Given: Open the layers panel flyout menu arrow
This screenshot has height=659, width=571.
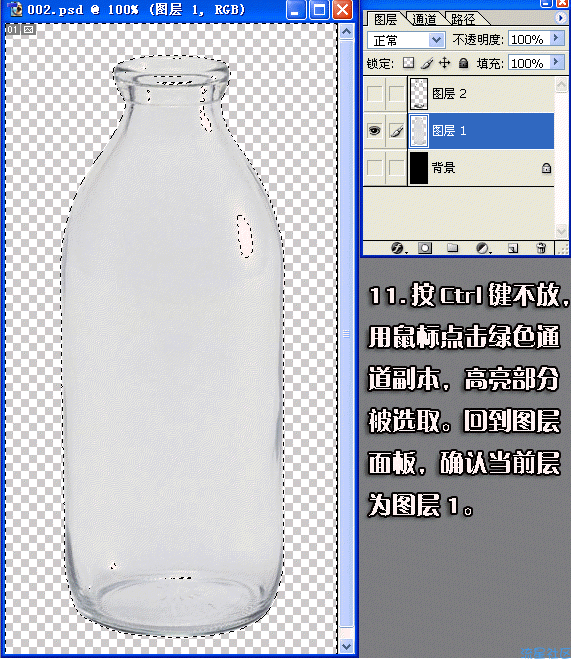Looking at the screenshot, I should (x=560, y=18).
